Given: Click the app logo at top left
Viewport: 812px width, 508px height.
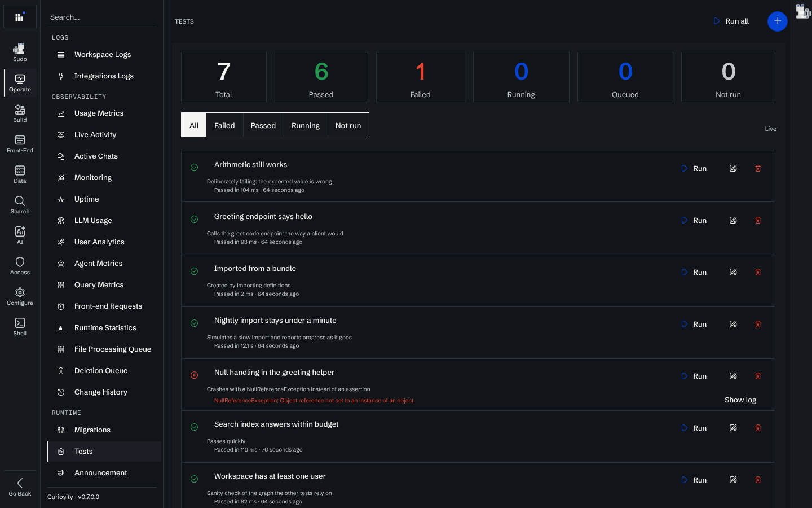Looking at the screenshot, I should 20,16.
